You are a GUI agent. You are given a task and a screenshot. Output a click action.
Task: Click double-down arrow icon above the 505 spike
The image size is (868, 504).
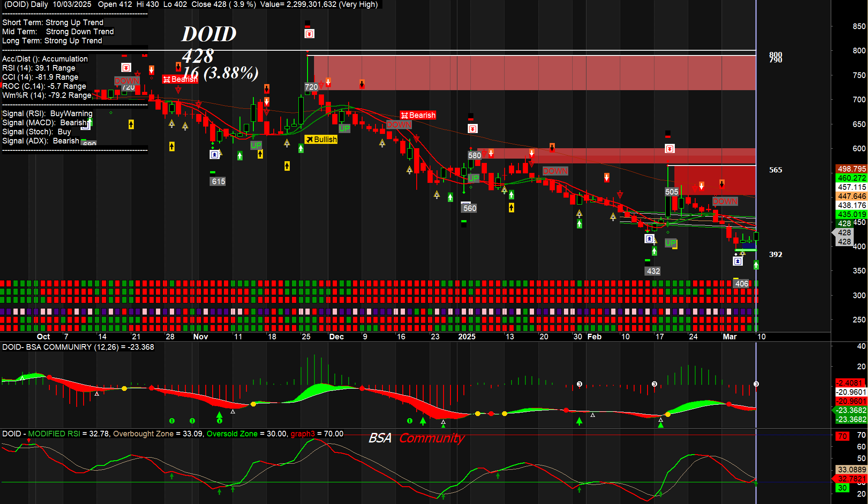tap(670, 149)
